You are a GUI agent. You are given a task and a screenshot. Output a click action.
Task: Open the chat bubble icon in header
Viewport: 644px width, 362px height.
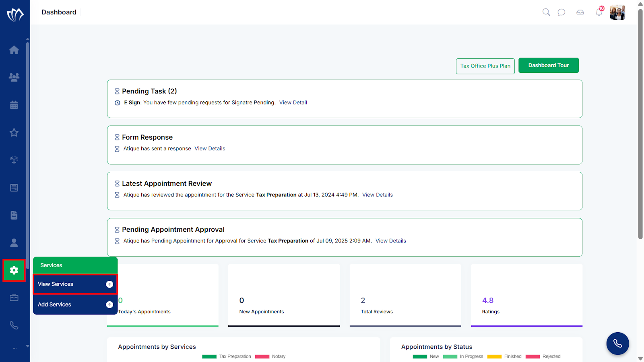pos(561,12)
